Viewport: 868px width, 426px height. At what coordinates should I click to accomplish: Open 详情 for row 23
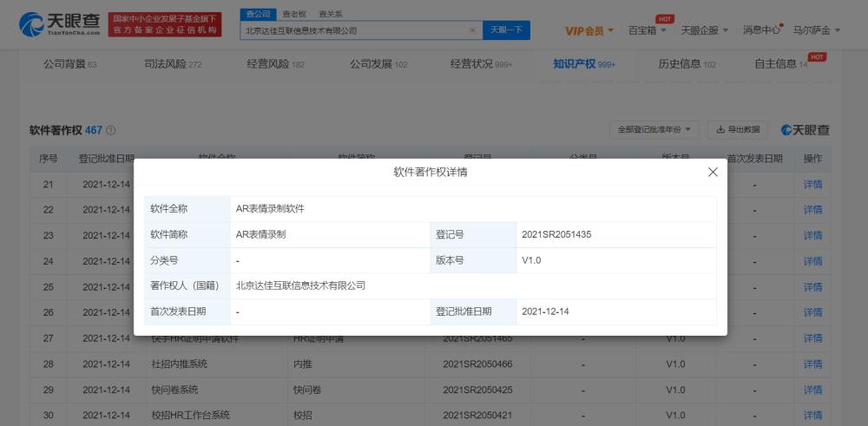(x=812, y=236)
